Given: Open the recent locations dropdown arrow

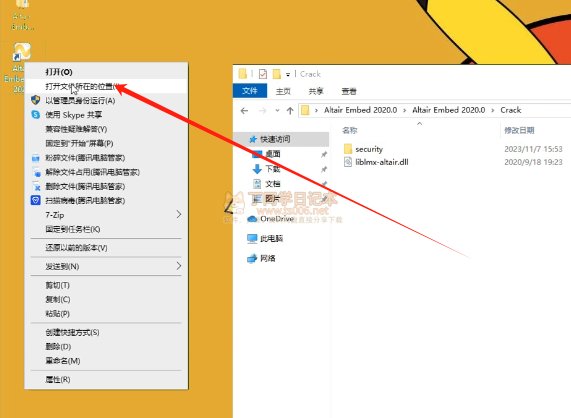Looking at the screenshot, I should coord(277,110).
